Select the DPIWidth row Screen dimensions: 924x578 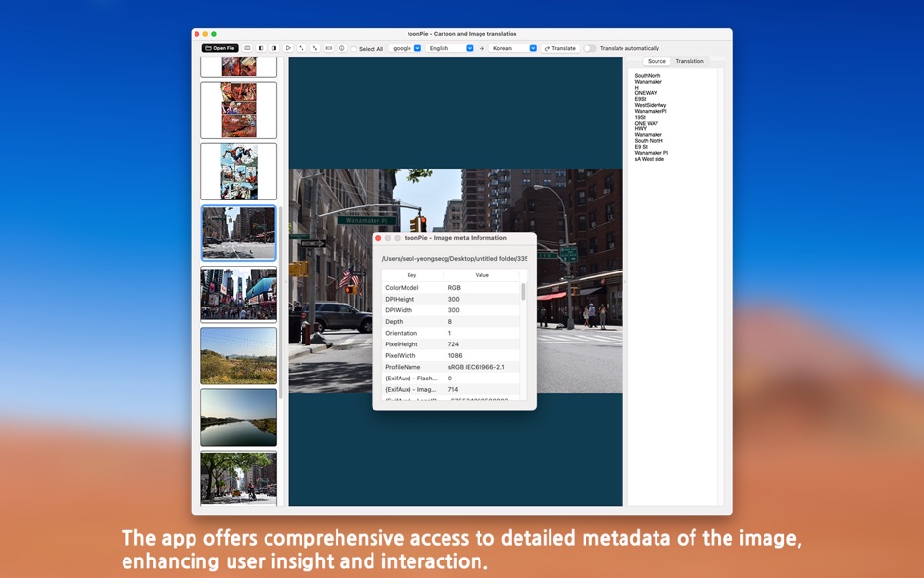[450, 310]
